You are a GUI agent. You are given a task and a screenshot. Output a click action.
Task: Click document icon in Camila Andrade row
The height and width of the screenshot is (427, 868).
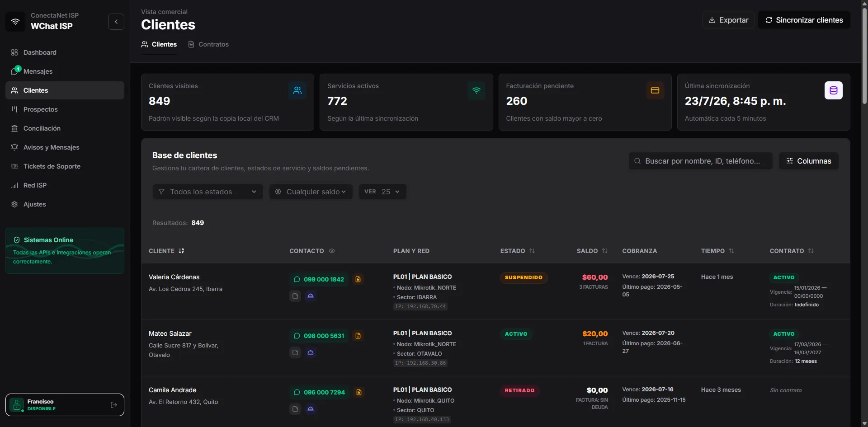[295, 409]
